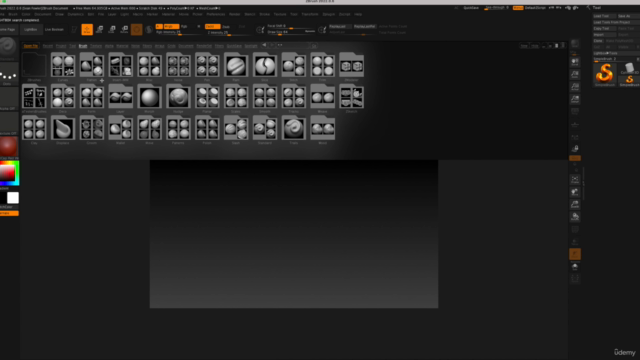640x360 pixels.
Task: Click the BPR render icon
Action: click(x=575, y=43)
